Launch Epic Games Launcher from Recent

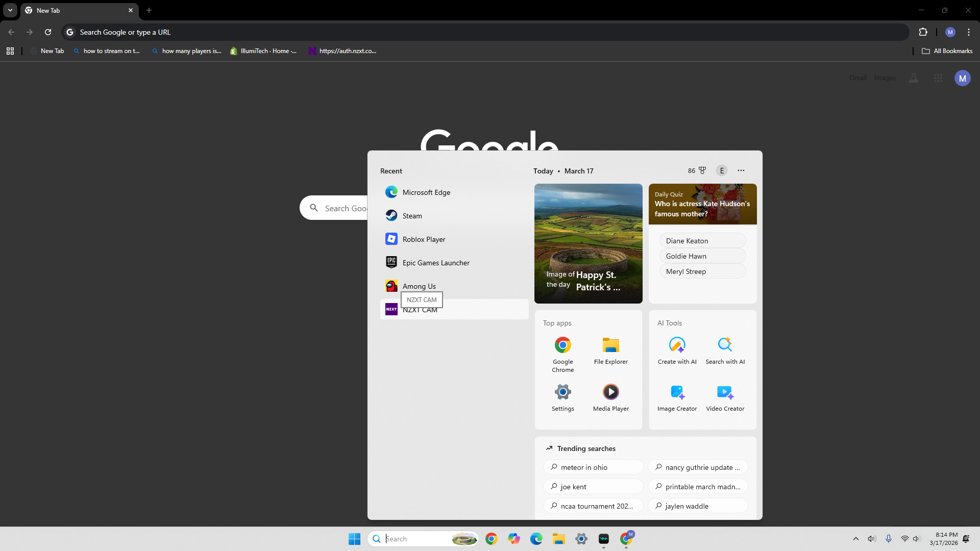(454, 263)
